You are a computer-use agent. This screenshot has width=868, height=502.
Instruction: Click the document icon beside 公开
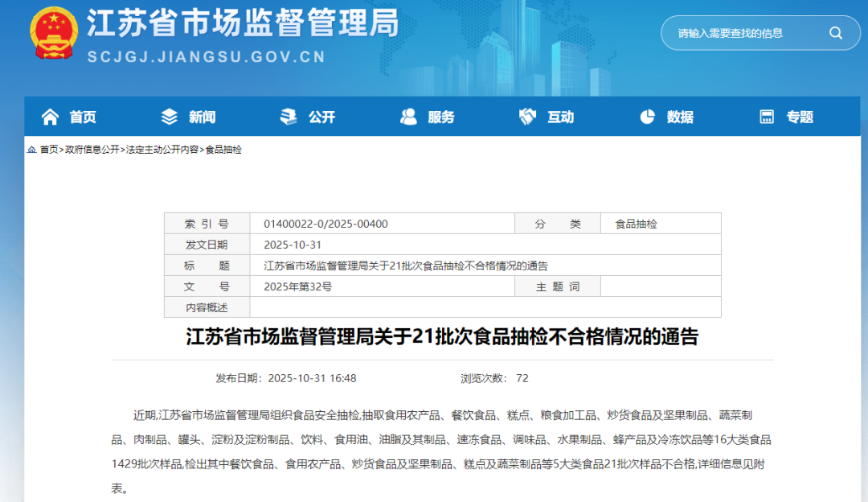pyautogui.click(x=289, y=117)
